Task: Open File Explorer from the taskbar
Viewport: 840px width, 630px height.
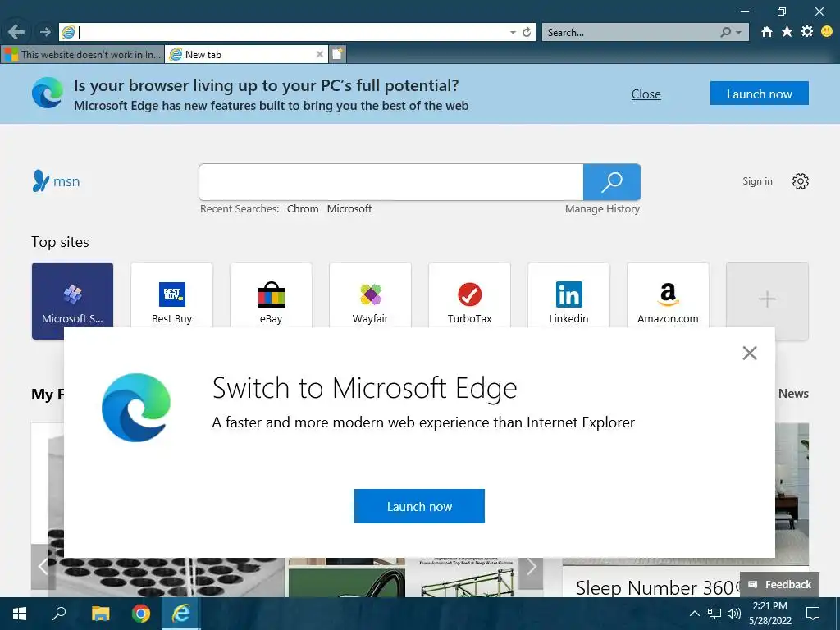Action: [x=100, y=614]
